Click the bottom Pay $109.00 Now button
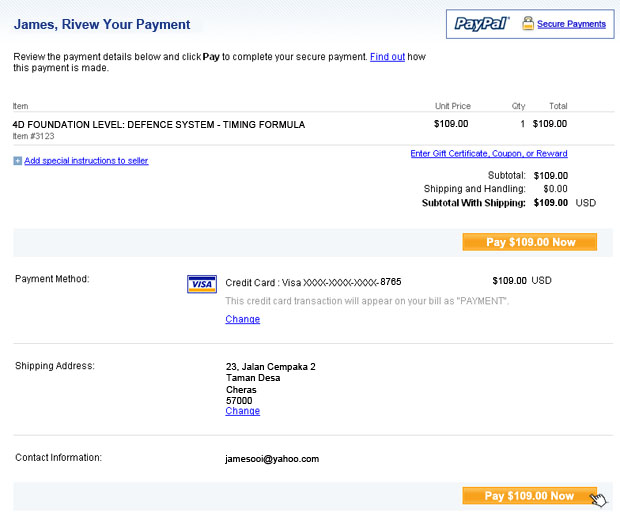Viewport: 620px width, 513px height. [529, 496]
